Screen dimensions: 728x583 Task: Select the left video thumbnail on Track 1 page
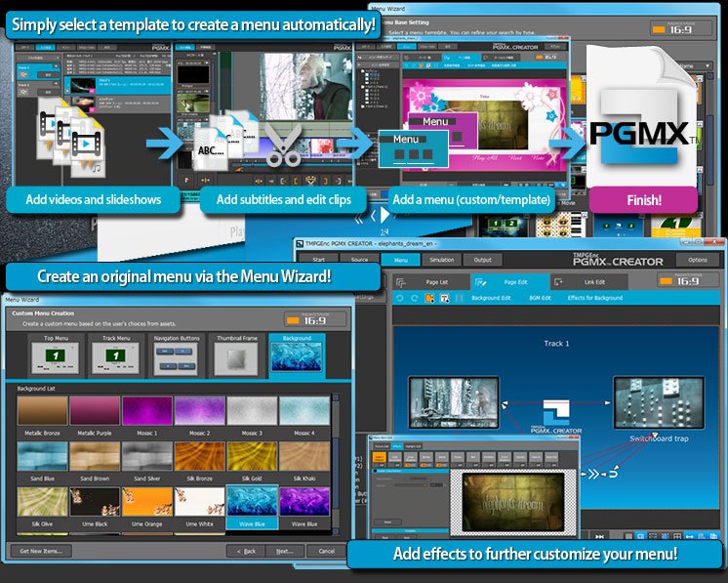click(454, 402)
